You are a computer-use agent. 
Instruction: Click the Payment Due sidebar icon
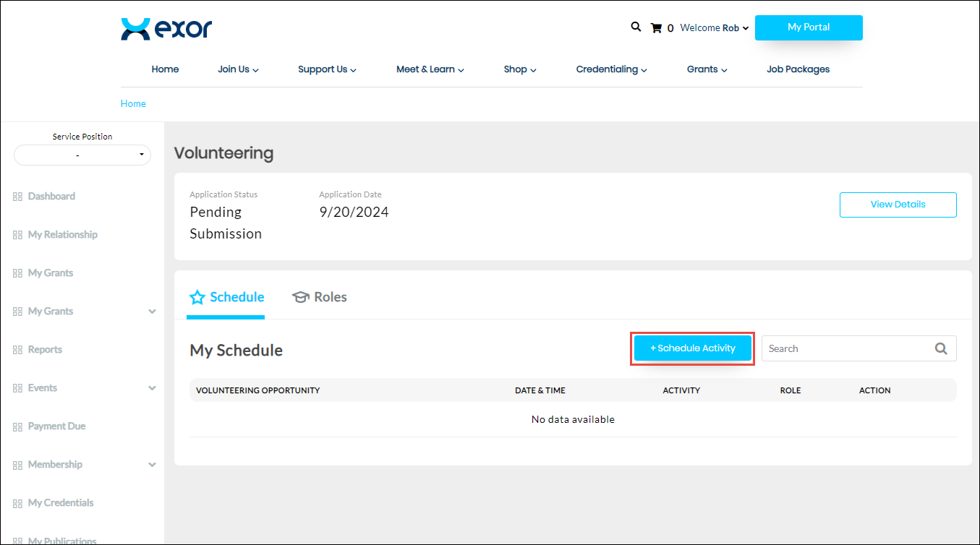[17, 426]
